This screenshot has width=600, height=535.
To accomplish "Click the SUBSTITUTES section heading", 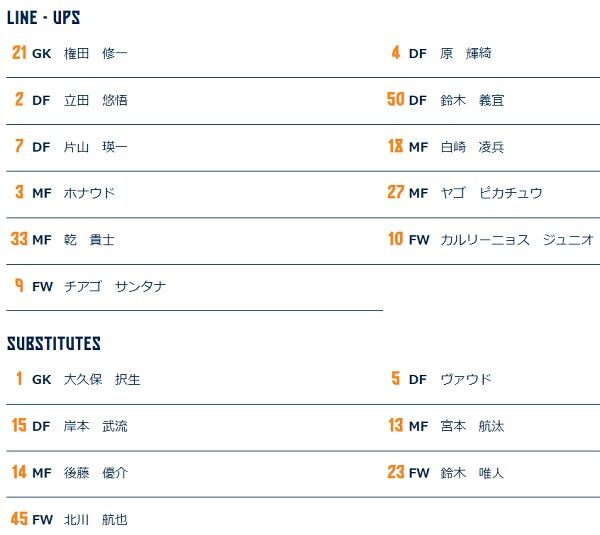I will click(54, 344).
